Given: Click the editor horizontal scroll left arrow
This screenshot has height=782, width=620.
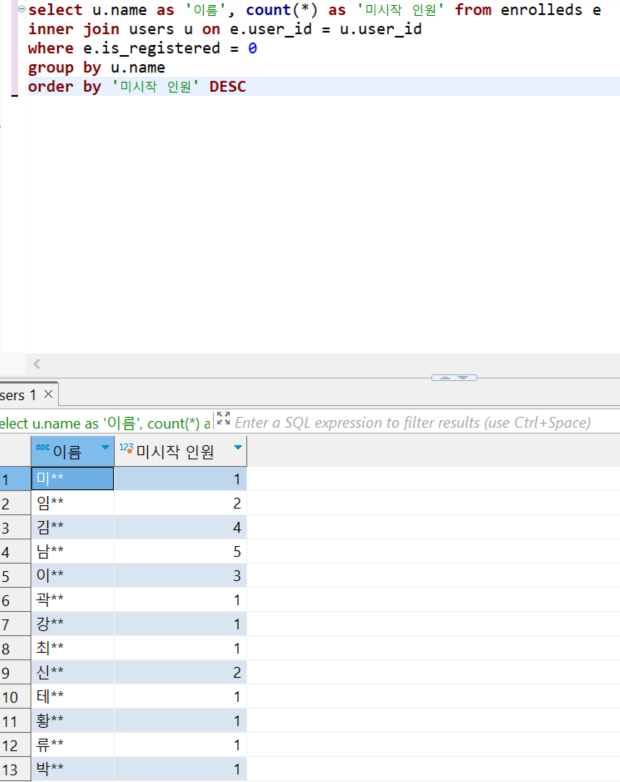Looking at the screenshot, I should pos(37,364).
